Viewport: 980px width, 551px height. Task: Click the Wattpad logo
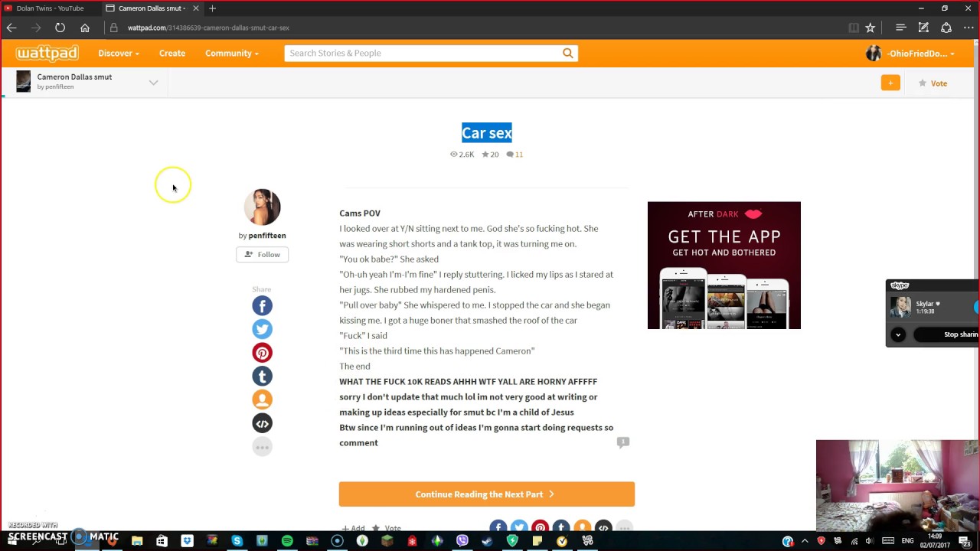[47, 53]
